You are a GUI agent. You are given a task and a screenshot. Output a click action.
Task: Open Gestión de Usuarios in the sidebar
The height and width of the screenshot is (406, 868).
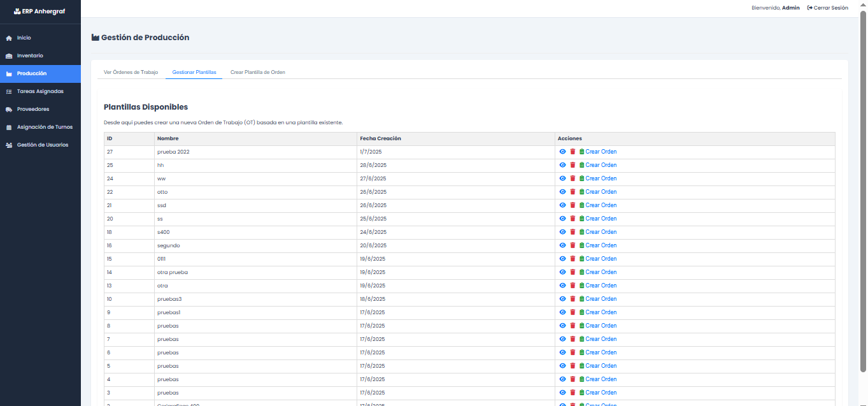click(x=42, y=145)
